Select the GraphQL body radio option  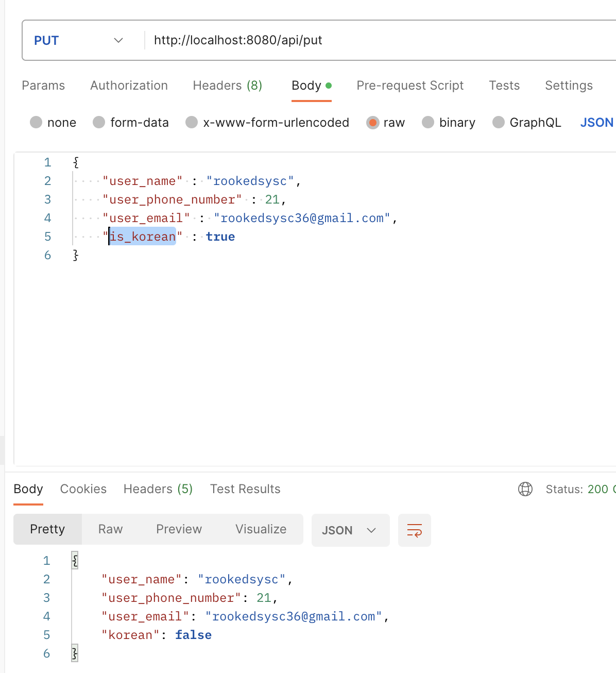click(x=499, y=122)
